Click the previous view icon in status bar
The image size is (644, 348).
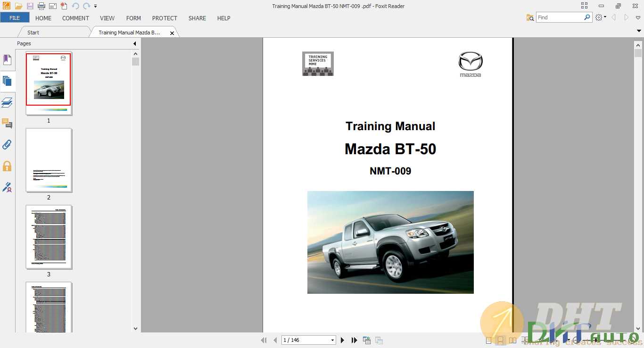point(367,340)
